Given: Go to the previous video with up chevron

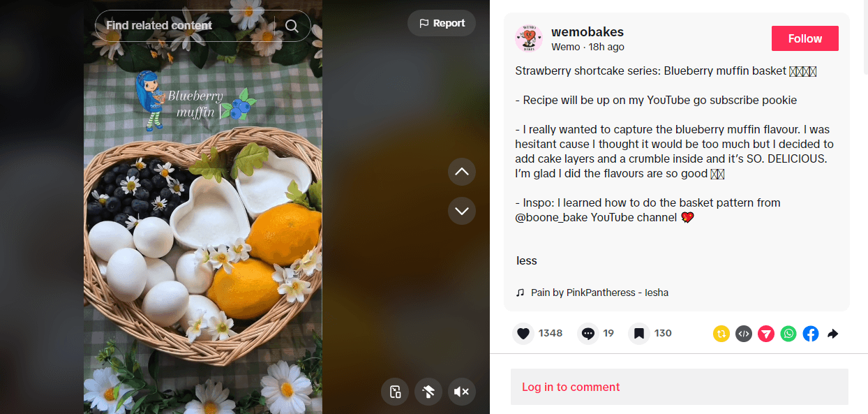Looking at the screenshot, I should point(461,172).
